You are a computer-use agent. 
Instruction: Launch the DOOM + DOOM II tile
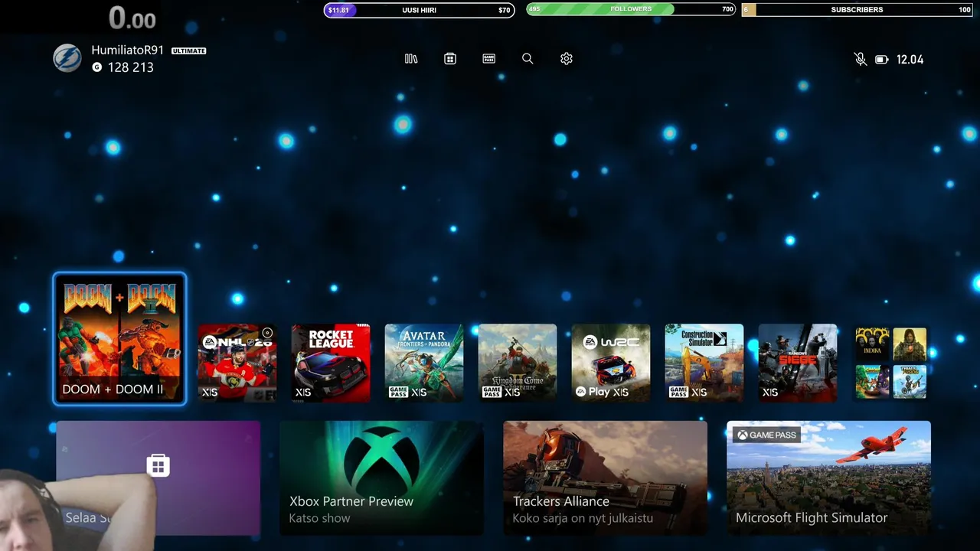[119, 338]
